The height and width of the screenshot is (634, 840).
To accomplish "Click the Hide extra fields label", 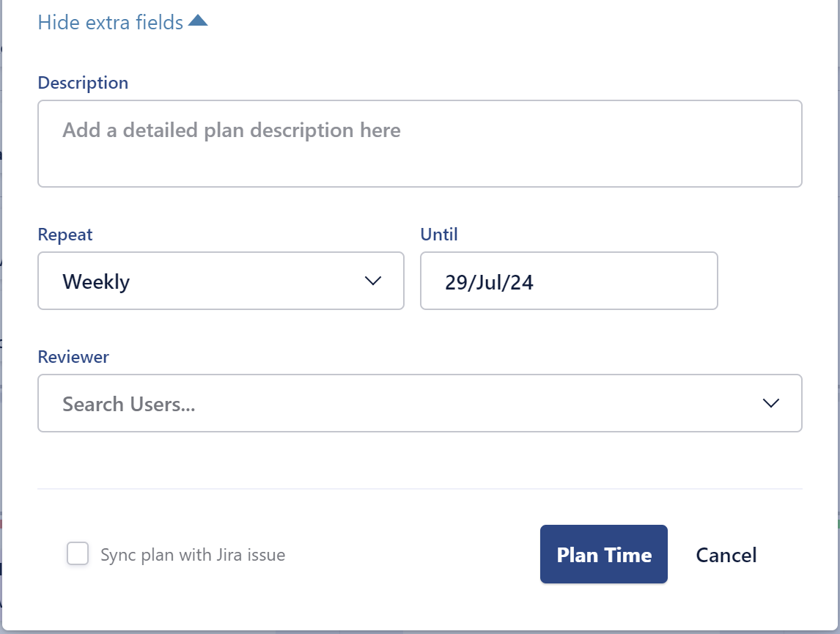I will (x=110, y=22).
